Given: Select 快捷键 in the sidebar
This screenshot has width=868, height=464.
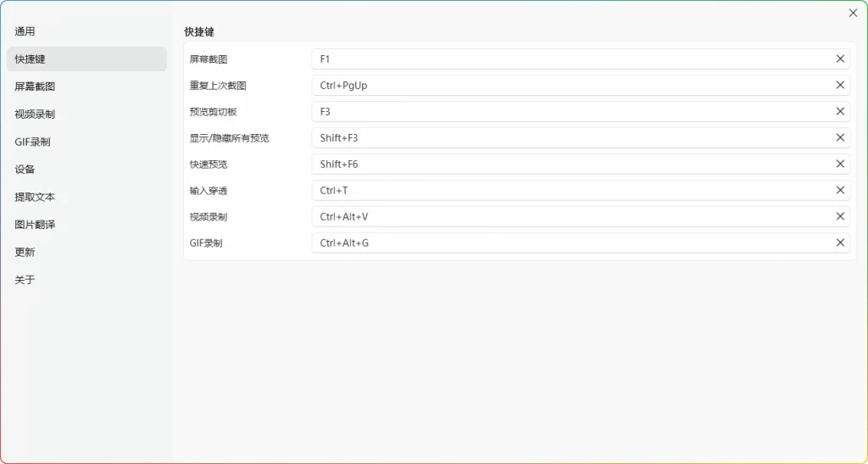Looking at the screenshot, I should [87, 59].
